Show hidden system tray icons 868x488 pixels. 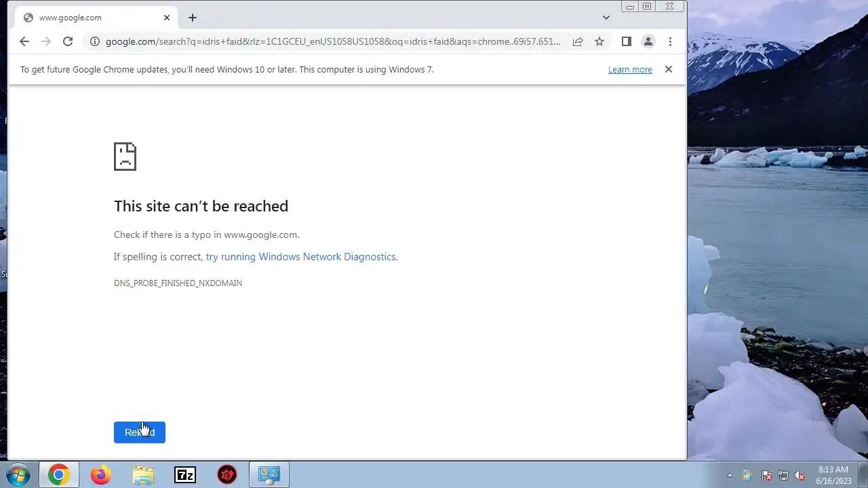[x=730, y=475]
